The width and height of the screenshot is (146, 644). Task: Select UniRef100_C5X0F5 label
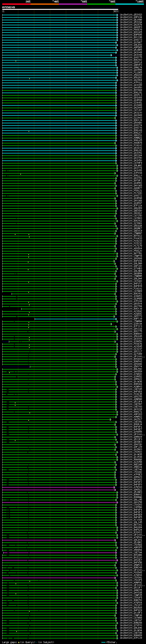click(x=131, y=580)
